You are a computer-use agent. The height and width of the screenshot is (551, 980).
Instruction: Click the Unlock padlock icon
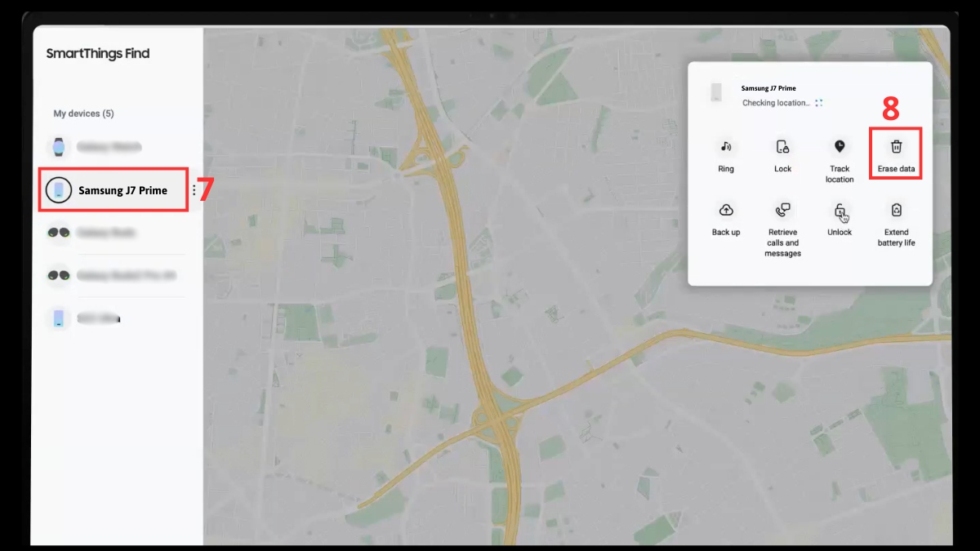pos(840,211)
